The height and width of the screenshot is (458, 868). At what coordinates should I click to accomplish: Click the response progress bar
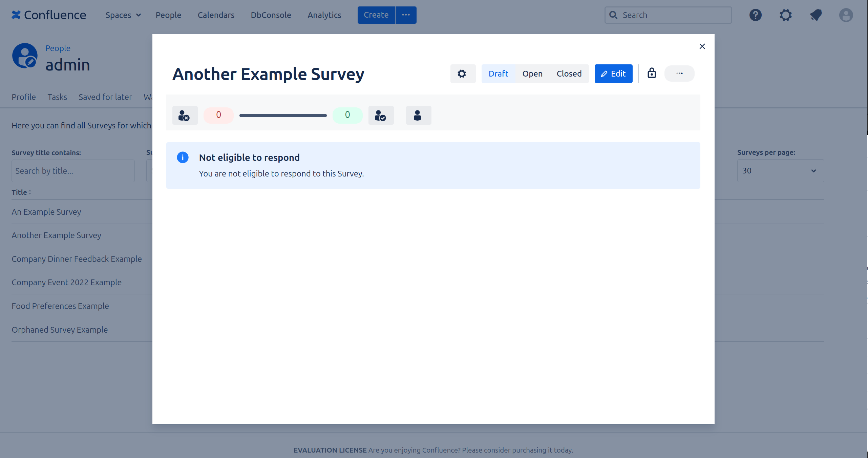[x=283, y=116]
